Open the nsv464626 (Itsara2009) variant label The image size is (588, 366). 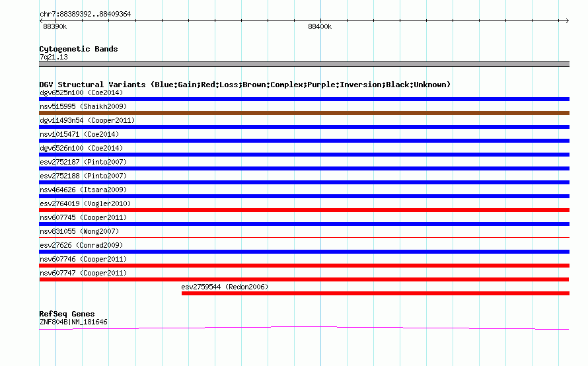[83, 190]
